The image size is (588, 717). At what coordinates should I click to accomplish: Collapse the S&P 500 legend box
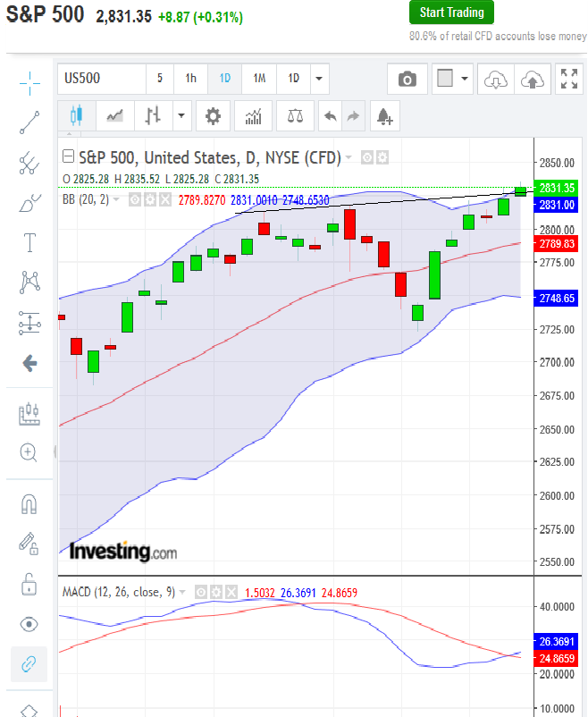pyautogui.click(x=68, y=156)
